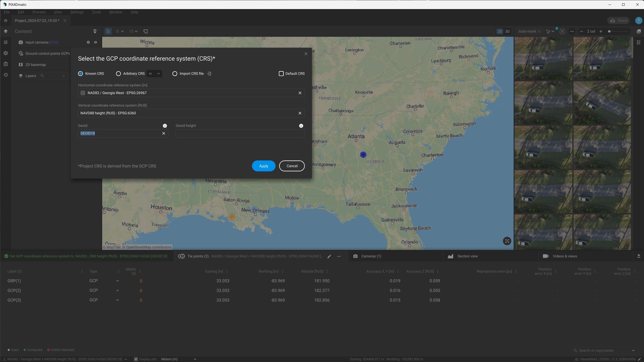
Task: Enable the Default CRS checkbox
Action: (x=281, y=74)
